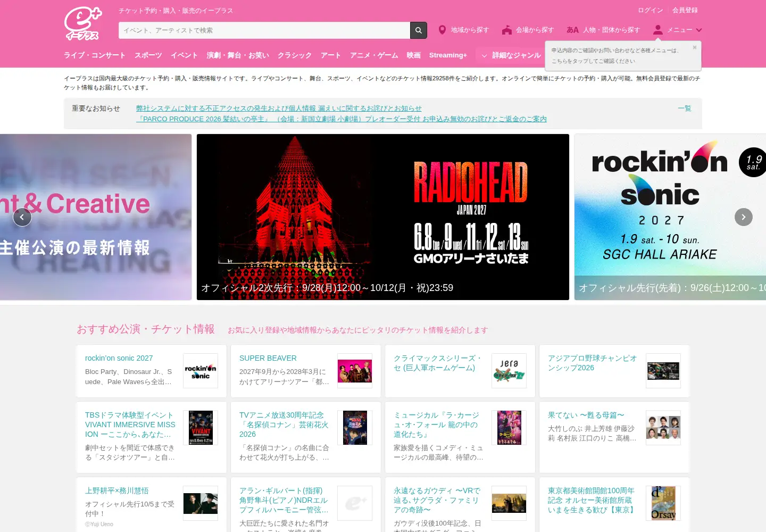This screenshot has height=532, width=766.
Task: Click the Jera Climax Series thumbnail
Action: click(x=509, y=371)
